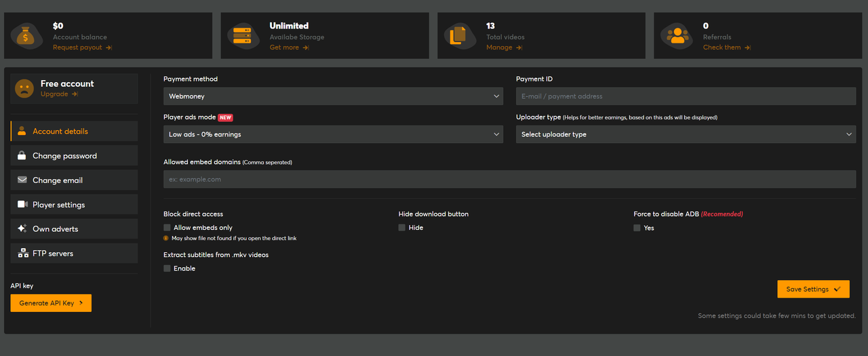The width and height of the screenshot is (868, 356).
Task: Click the referrals people icon
Action: tap(677, 36)
